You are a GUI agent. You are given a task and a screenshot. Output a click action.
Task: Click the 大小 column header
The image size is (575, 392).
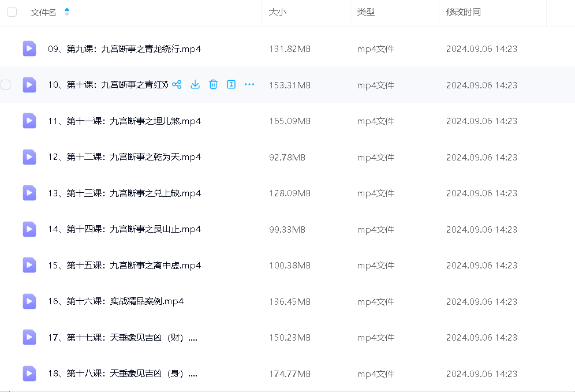(277, 12)
